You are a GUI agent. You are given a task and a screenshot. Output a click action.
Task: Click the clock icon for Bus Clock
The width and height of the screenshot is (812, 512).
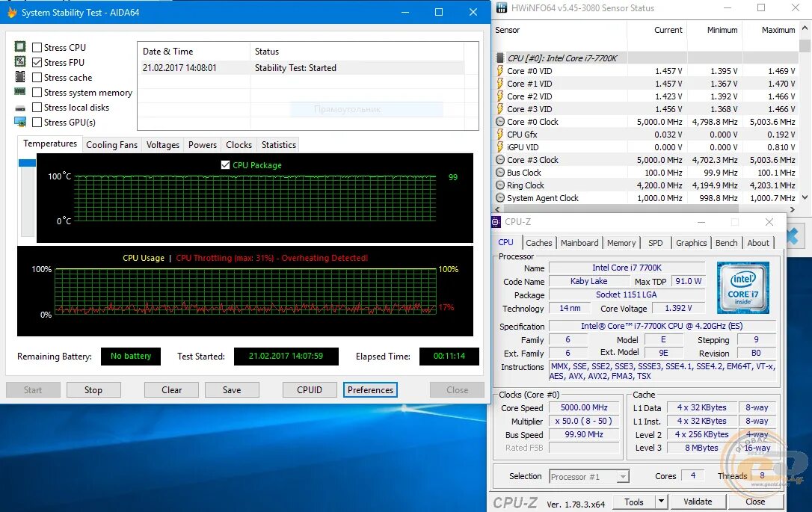pyautogui.click(x=499, y=173)
